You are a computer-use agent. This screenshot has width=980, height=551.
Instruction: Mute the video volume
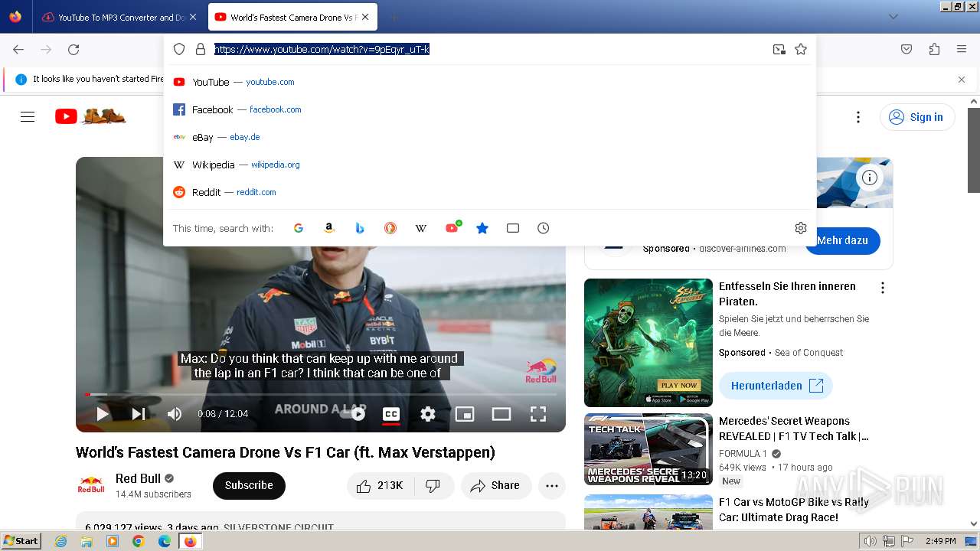point(175,414)
